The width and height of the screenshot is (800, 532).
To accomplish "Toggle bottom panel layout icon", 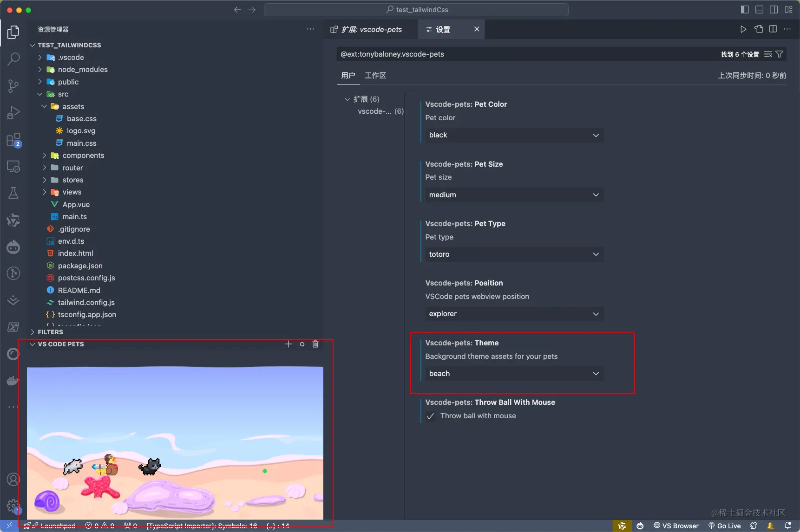I will click(760, 10).
